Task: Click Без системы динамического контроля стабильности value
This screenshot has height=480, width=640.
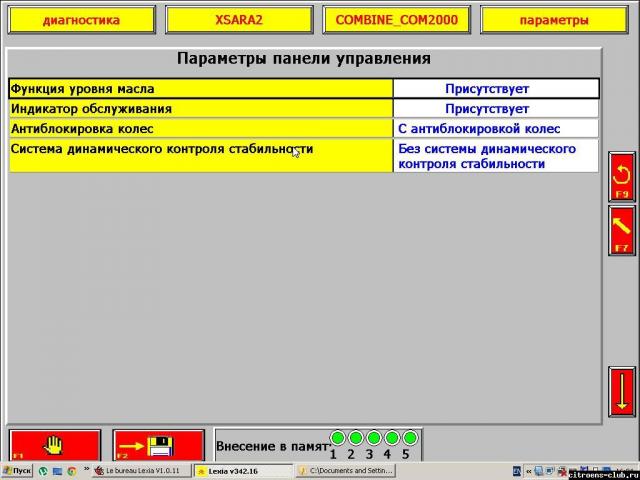Action: tap(496, 156)
